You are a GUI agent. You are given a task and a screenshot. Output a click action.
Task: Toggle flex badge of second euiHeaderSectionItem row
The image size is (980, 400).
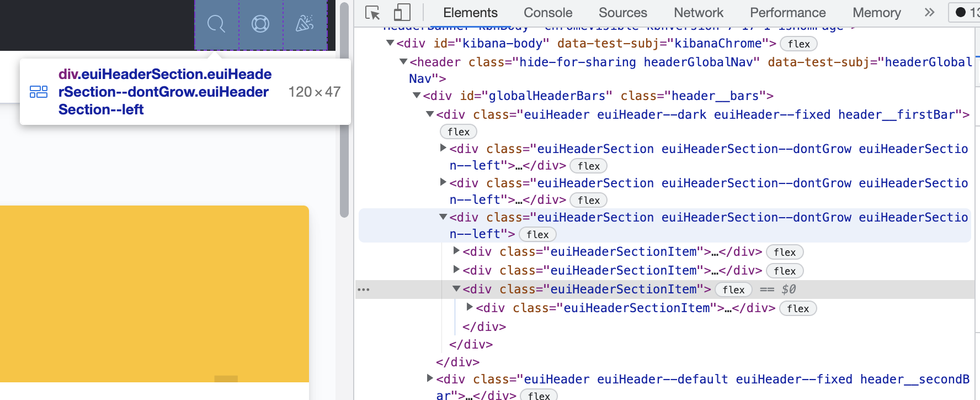click(785, 271)
